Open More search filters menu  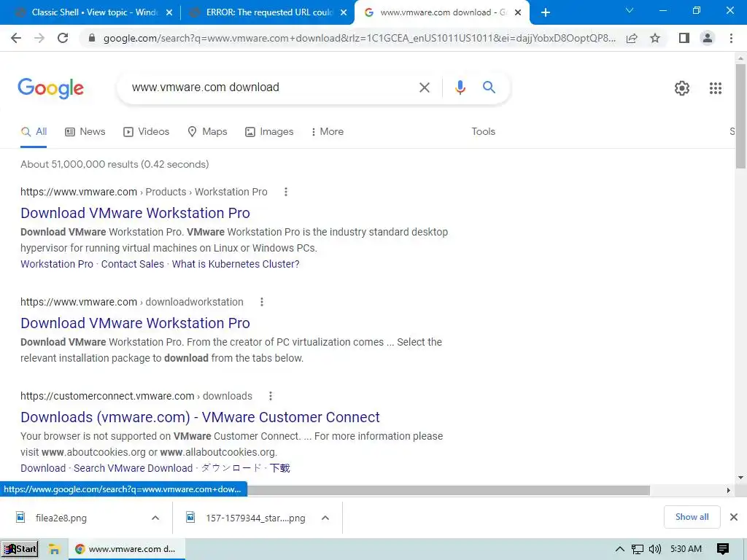pyautogui.click(x=328, y=132)
